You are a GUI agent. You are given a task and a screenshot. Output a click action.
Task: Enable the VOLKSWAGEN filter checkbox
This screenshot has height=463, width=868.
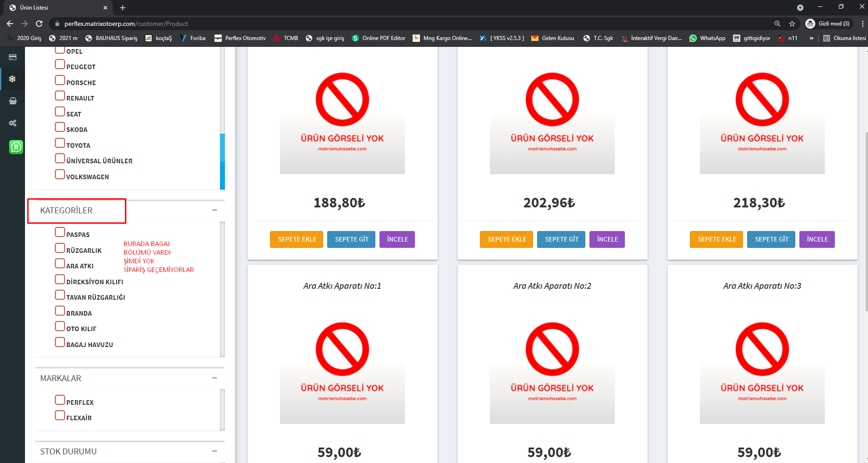tap(60, 175)
